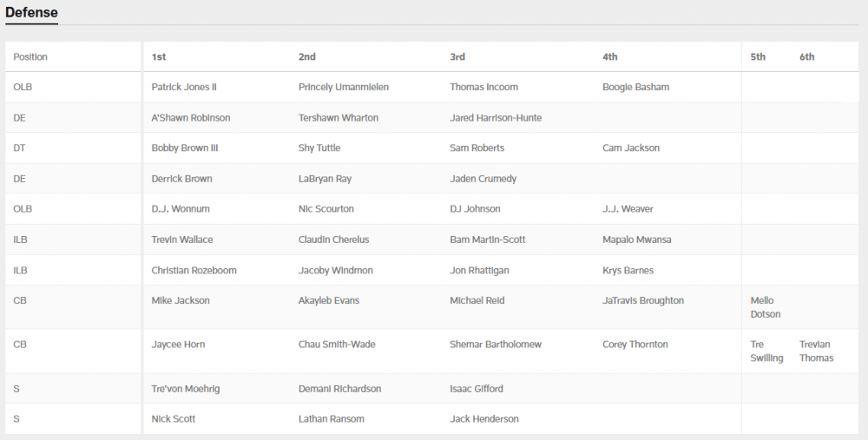Click Mello Dotson in 5th column
Image resolution: width=868 pixels, height=440 pixels.
766,307
